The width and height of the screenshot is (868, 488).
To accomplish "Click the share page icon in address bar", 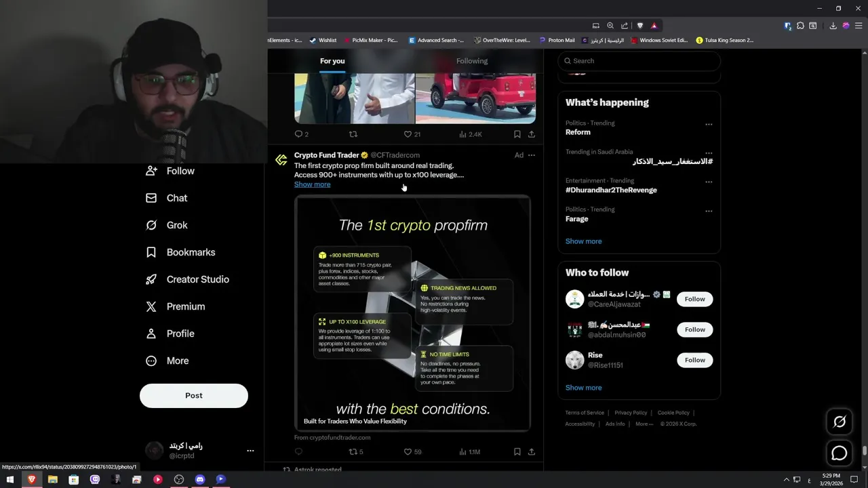I will coord(625,26).
